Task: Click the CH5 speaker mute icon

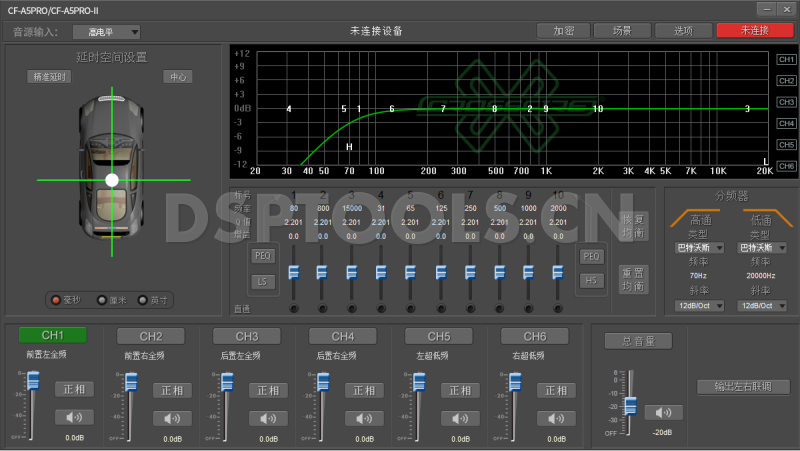Action: [x=460, y=417]
